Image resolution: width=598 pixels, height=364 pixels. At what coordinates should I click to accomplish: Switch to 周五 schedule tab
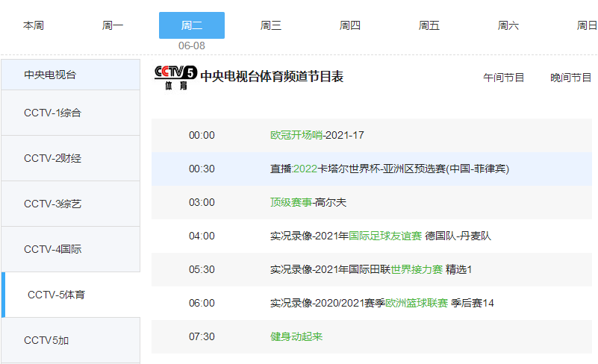click(429, 25)
